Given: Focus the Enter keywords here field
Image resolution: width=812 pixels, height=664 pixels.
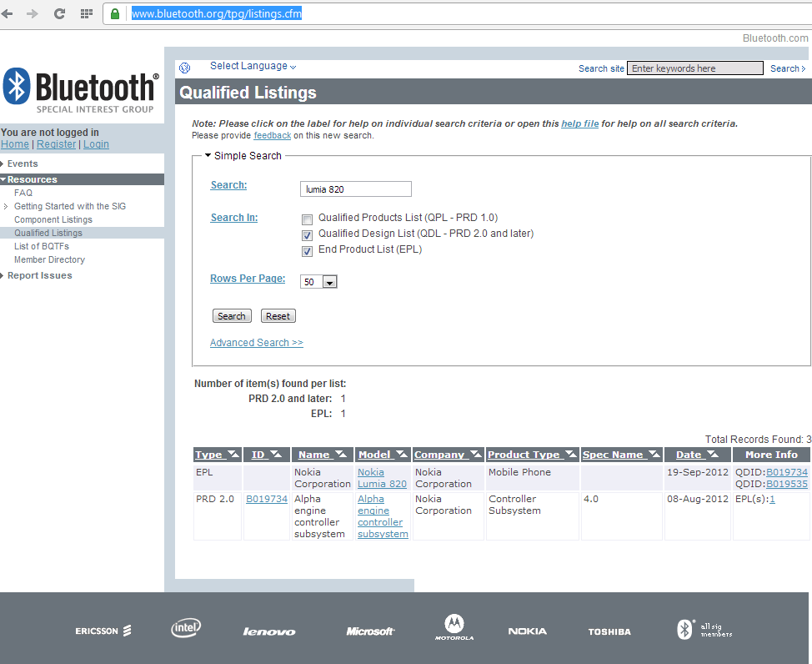Looking at the screenshot, I should pyautogui.click(x=695, y=68).
